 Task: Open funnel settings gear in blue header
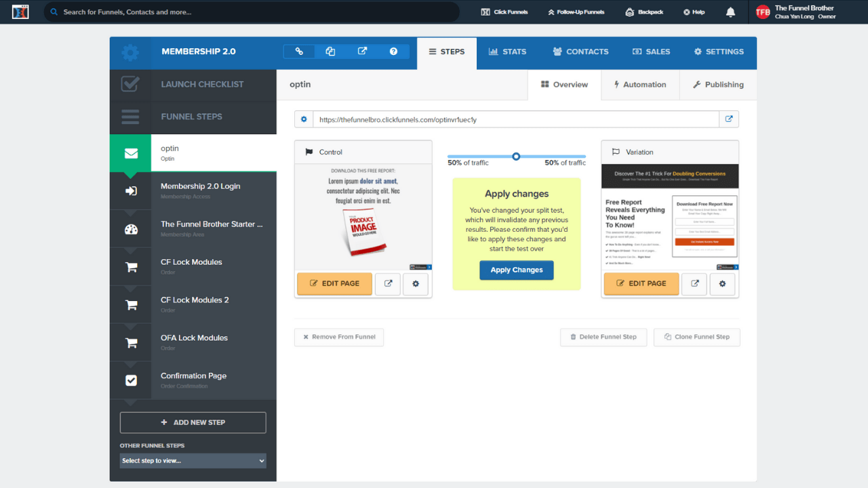click(x=130, y=52)
